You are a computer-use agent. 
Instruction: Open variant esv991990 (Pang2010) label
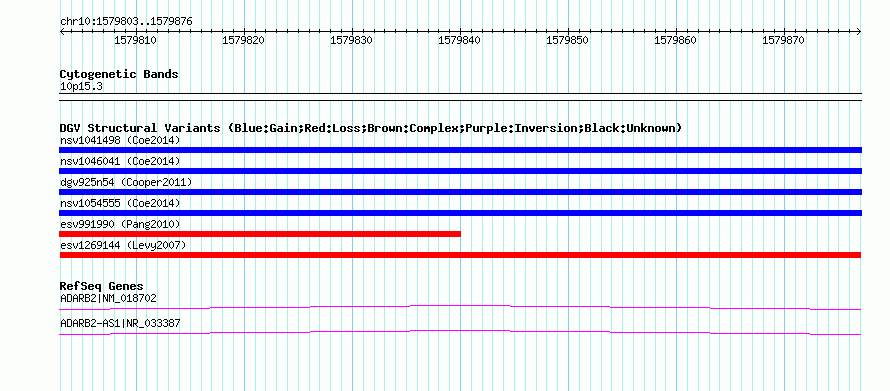pyautogui.click(x=120, y=224)
